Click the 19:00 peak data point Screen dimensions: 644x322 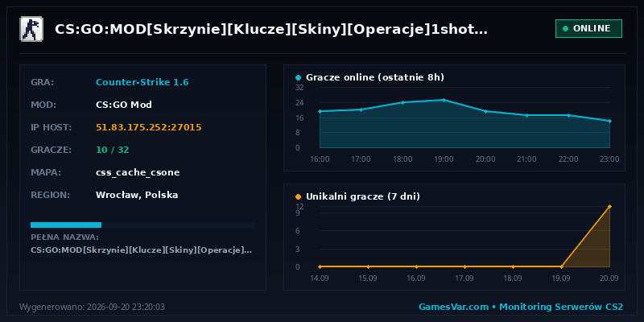click(444, 100)
